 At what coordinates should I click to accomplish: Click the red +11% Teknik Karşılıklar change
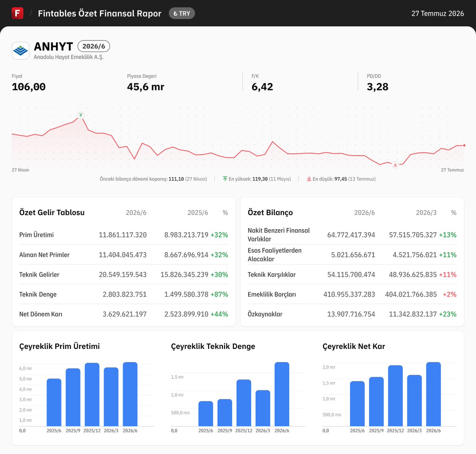tap(448, 274)
